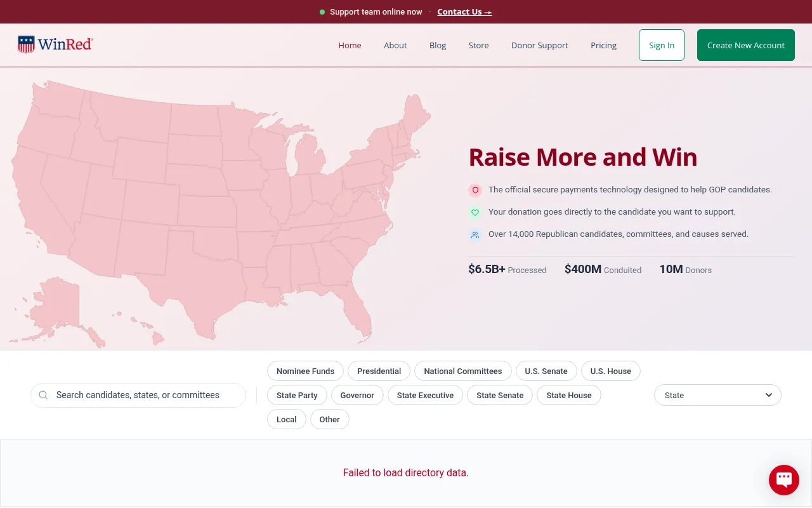Viewport: 812px width, 508px height.
Task: Follow the Contact Us link
Action: click(x=464, y=11)
